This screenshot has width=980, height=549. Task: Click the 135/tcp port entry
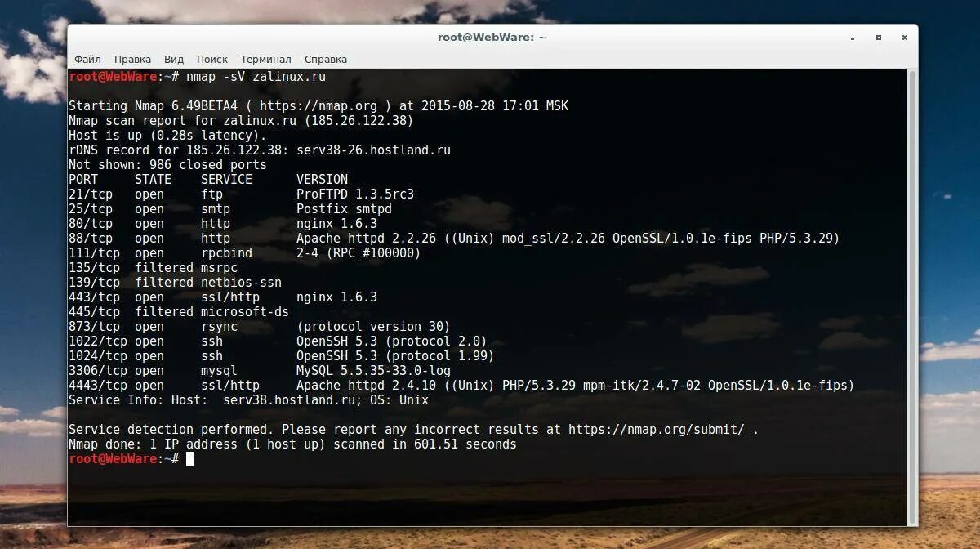94,268
